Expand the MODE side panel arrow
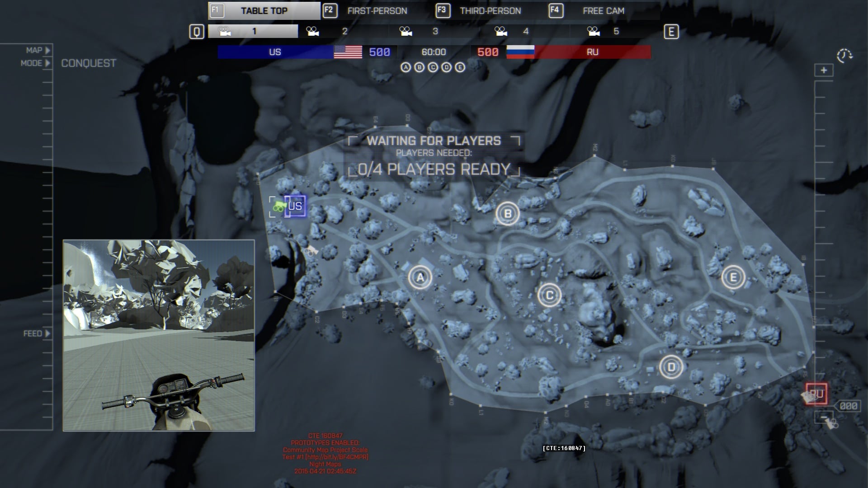868x488 pixels. (47, 63)
